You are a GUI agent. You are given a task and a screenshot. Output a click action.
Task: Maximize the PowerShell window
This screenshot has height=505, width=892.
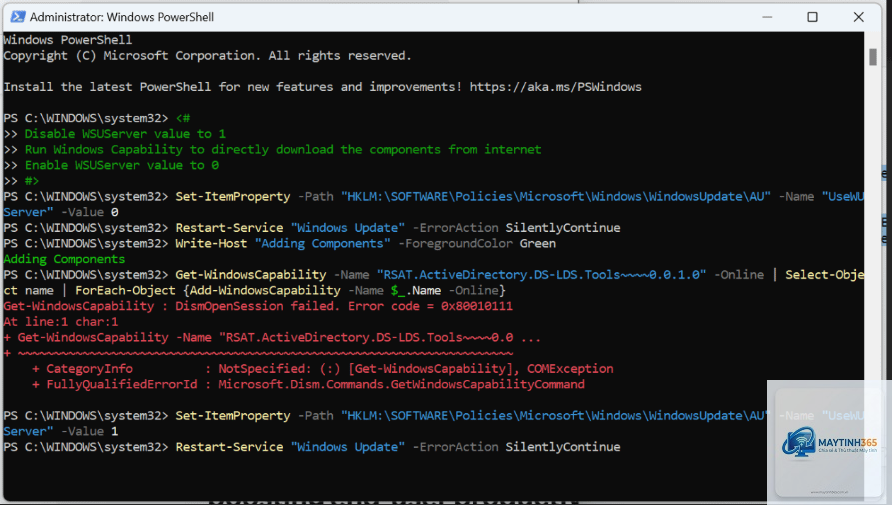(x=812, y=17)
